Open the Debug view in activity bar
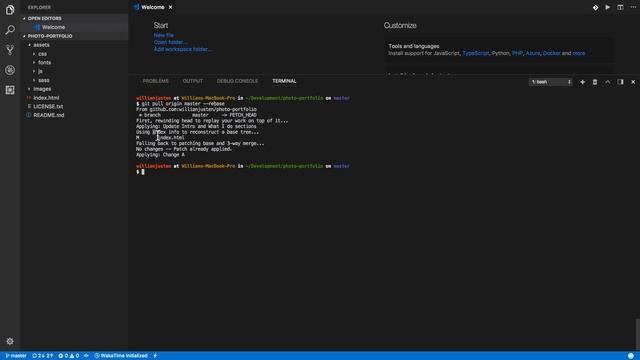Image resolution: width=640 pixels, height=360 pixels. point(10,70)
